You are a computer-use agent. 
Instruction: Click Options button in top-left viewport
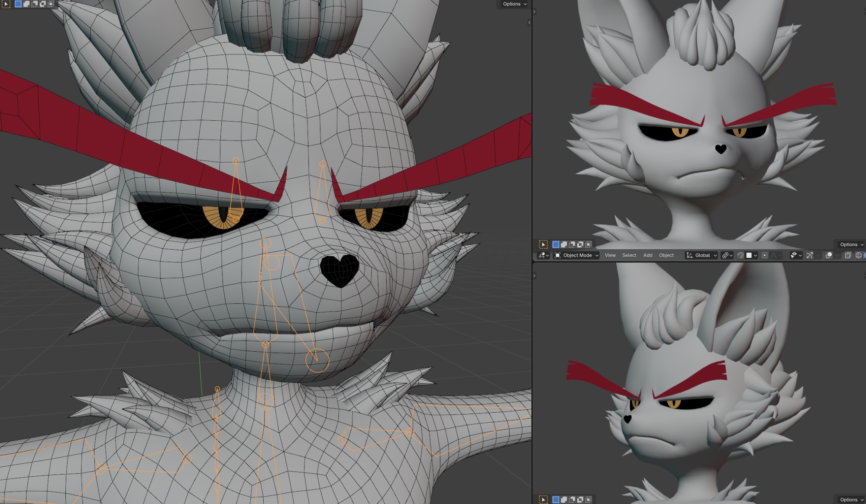pyautogui.click(x=514, y=4)
